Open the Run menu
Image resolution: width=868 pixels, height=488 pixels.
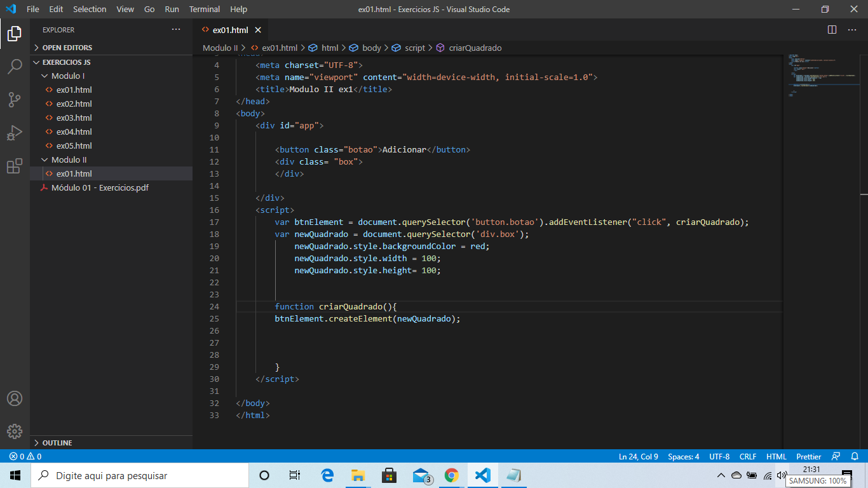click(172, 9)
